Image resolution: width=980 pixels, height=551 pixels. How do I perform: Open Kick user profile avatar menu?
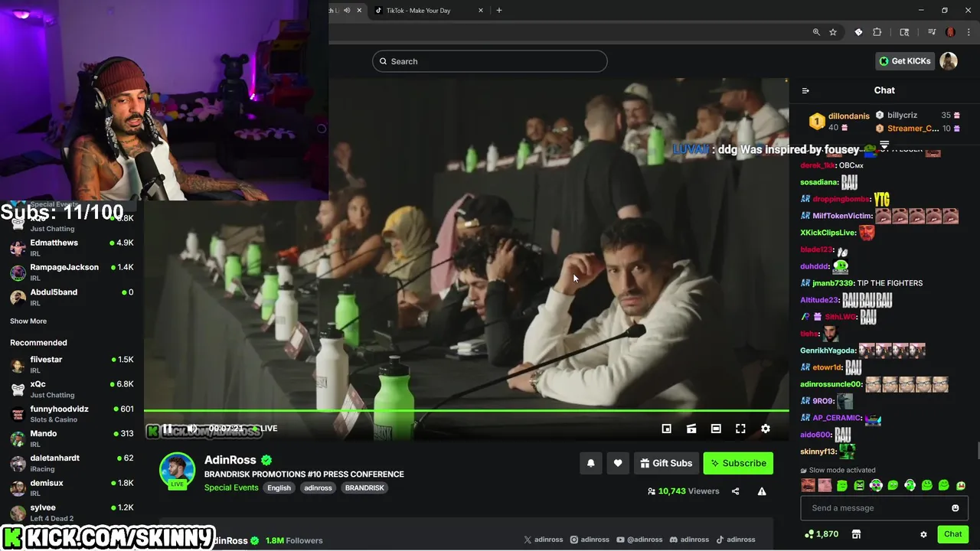coord(949,61)
